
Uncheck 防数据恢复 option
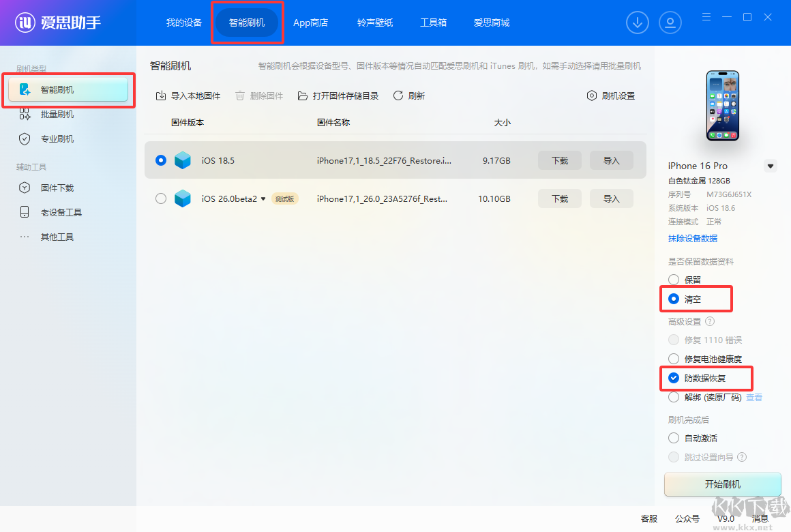point(674,378)
